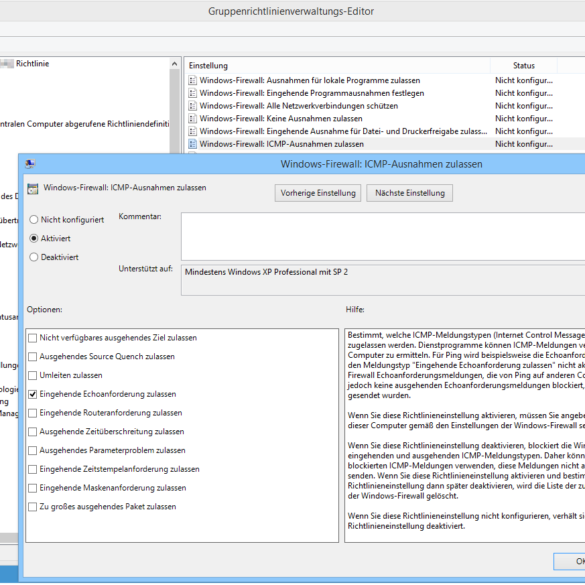
Task: Click the icon for 'Datei- und Druckerfreigabe' policy
Action: coord(193,131)
